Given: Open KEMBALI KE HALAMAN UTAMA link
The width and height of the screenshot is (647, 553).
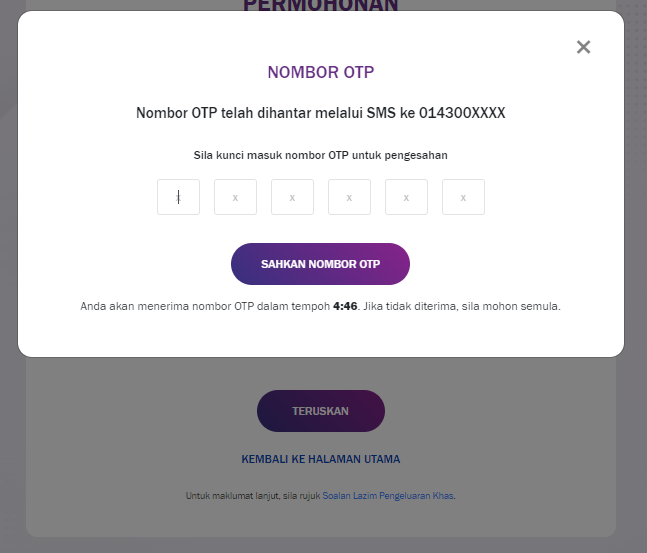Looking at the screenshot, I should [x=321, y=459].
